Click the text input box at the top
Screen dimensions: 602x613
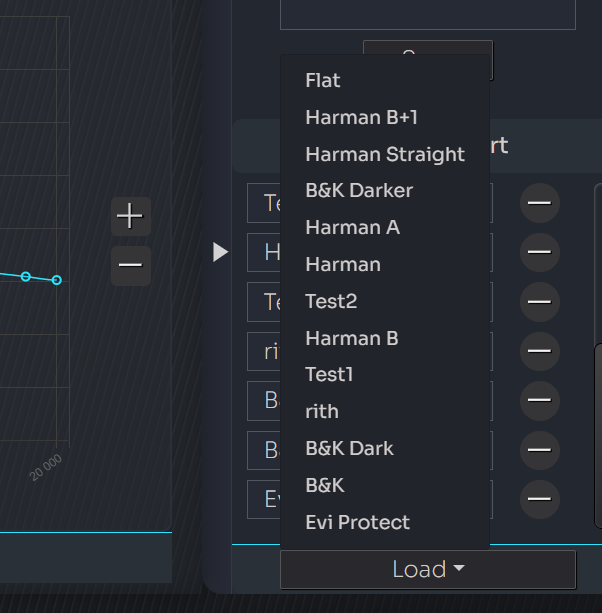click(x=428, y=14)
